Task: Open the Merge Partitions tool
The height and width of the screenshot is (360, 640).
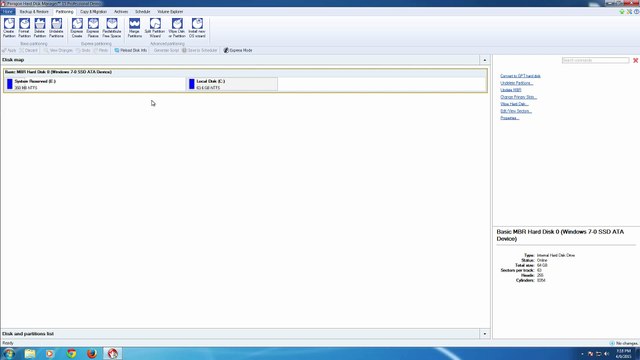Action: point(134,28)
